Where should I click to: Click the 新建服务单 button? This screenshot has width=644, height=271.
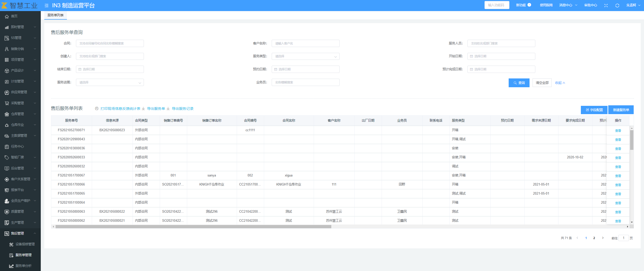[621, 110]
